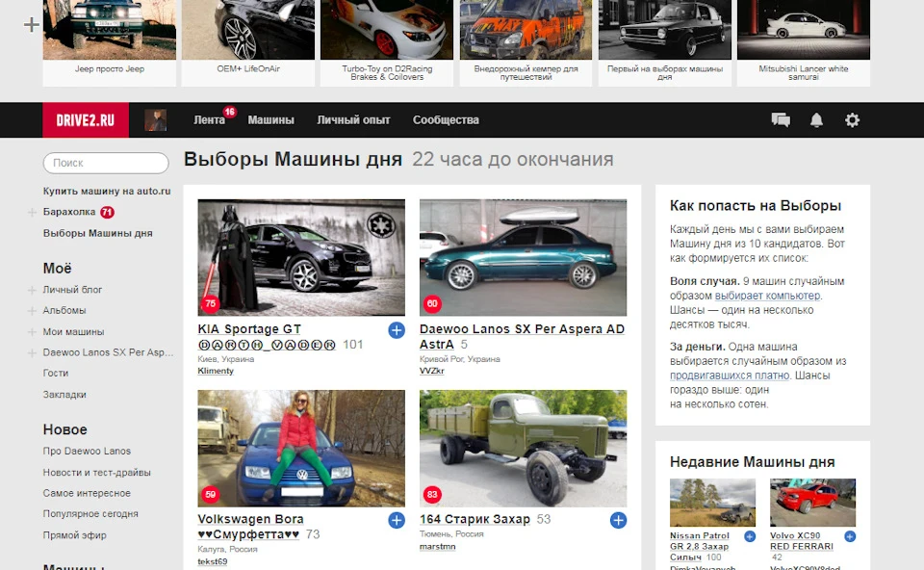The width and height of the screenshot is (924, 570).
Task: Open the Личный опыт menu item
Action: click(x=353, y=120)
